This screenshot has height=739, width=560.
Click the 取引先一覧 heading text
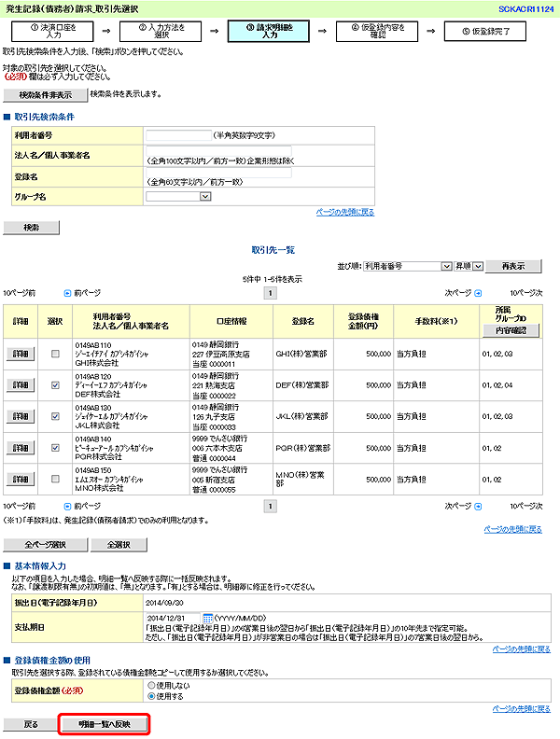point(273,250)
